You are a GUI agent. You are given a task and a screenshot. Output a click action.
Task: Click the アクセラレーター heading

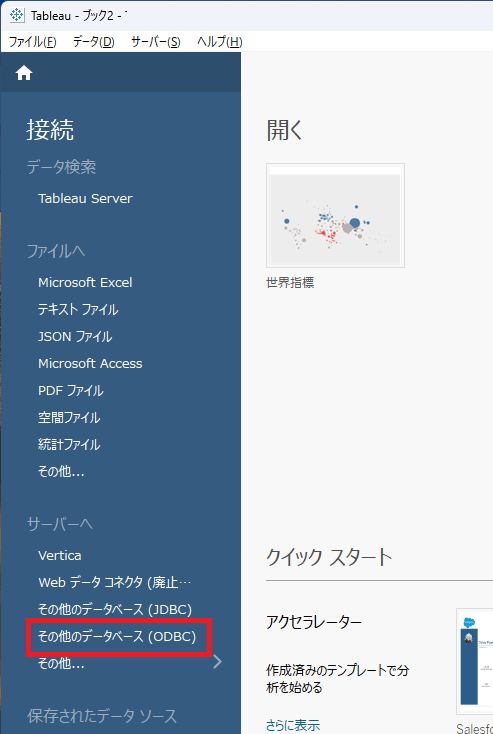[314, 622]
